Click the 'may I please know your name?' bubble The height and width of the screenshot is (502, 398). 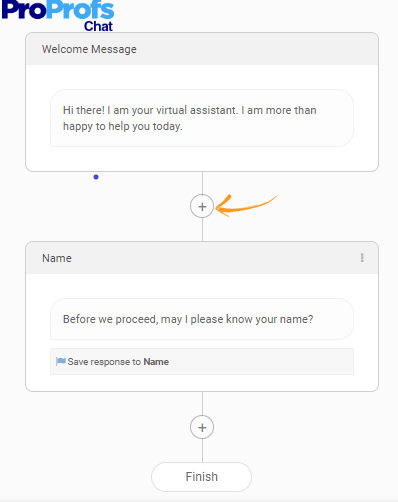(x=202, y=319)
